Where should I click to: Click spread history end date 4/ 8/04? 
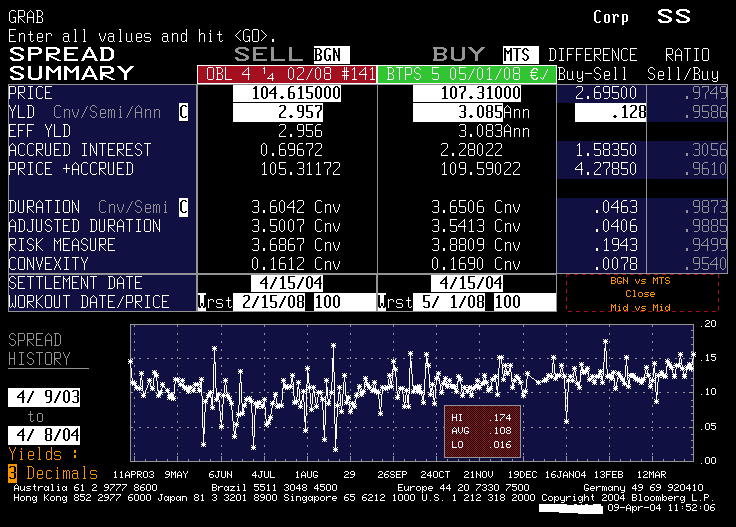(x=46, y=435)
